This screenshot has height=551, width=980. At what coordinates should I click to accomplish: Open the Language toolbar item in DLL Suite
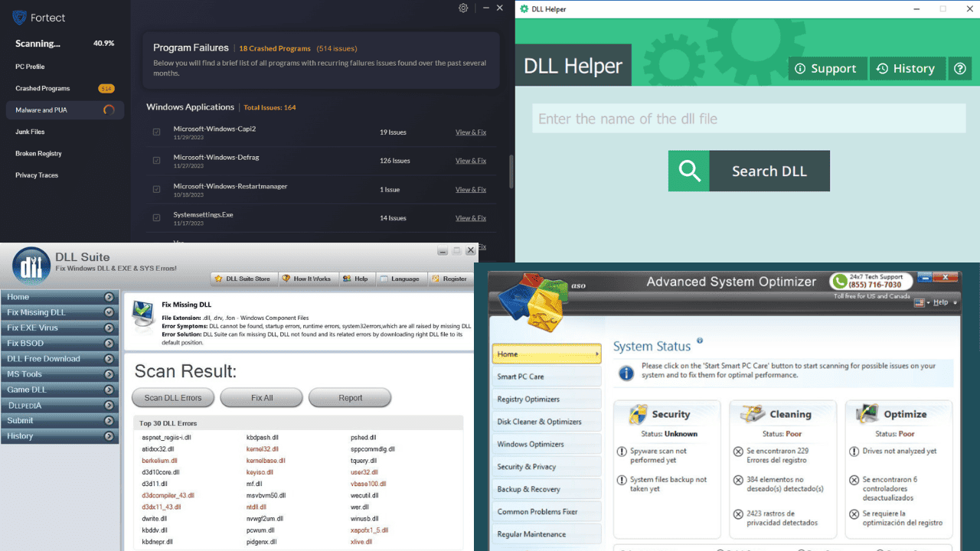tap(400, 279)
